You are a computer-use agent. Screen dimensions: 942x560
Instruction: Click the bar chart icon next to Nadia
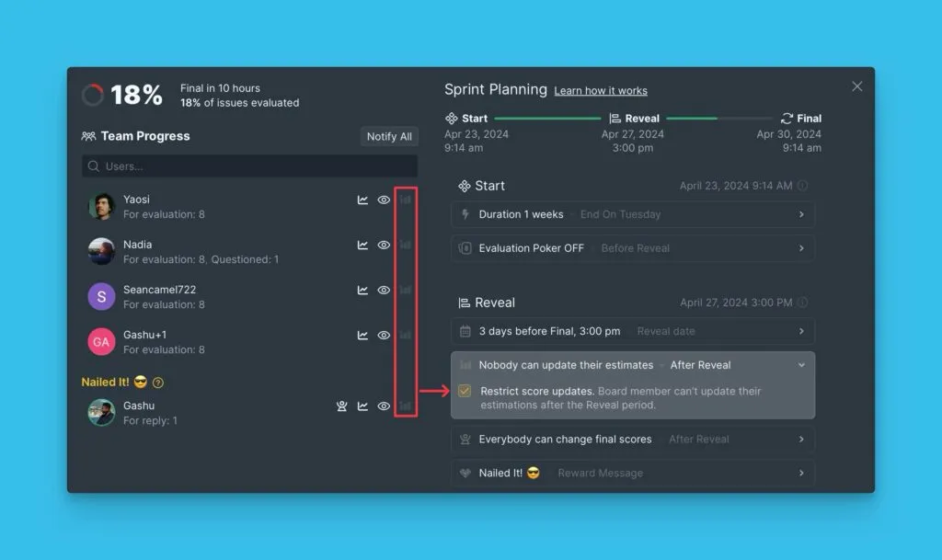[405, 245]
